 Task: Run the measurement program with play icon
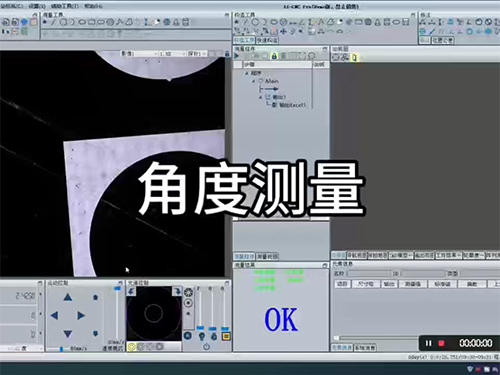[x=237, y=56]
